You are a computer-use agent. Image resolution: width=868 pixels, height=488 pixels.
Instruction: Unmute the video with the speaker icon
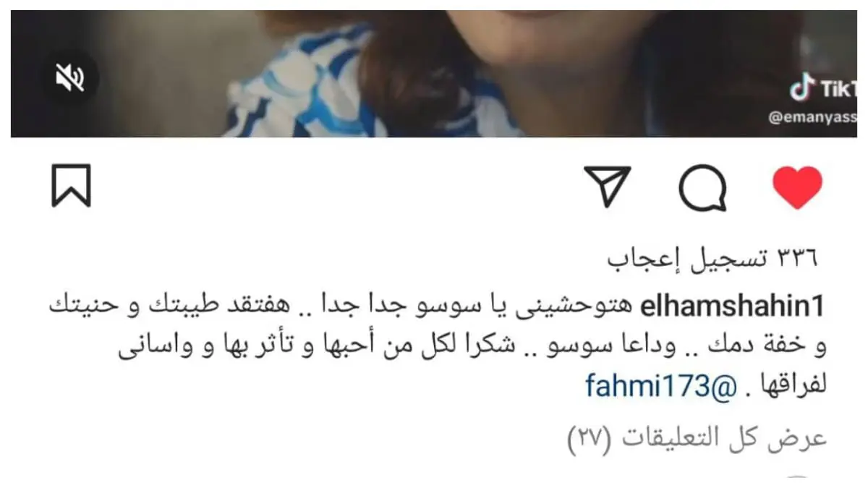pos(70,77)
